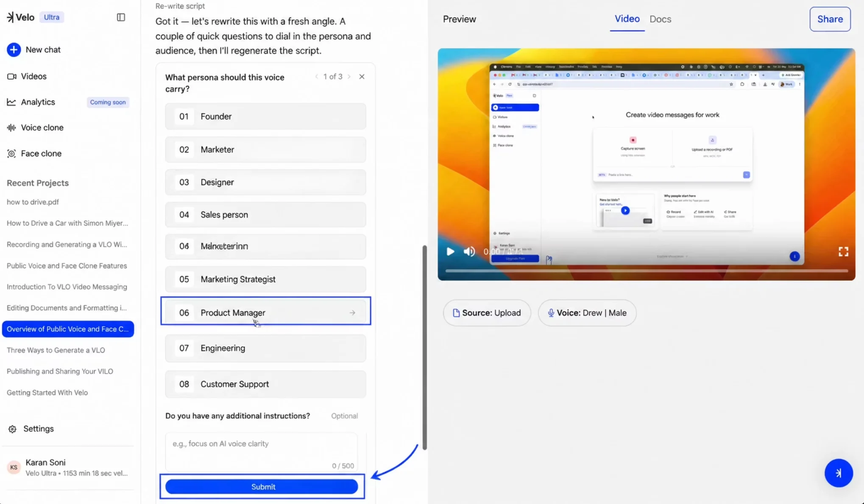
Task: Enter fullscreen video mode
Action: click(x=843, y=252)
